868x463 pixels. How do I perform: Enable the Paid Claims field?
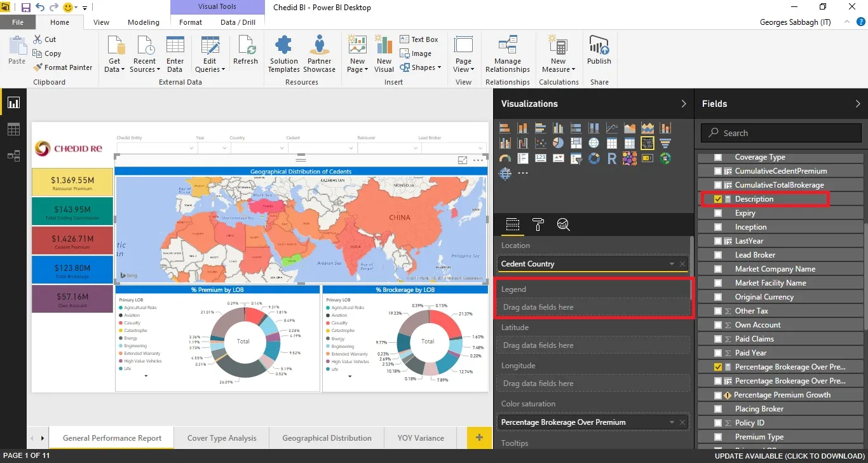(718, 339)
